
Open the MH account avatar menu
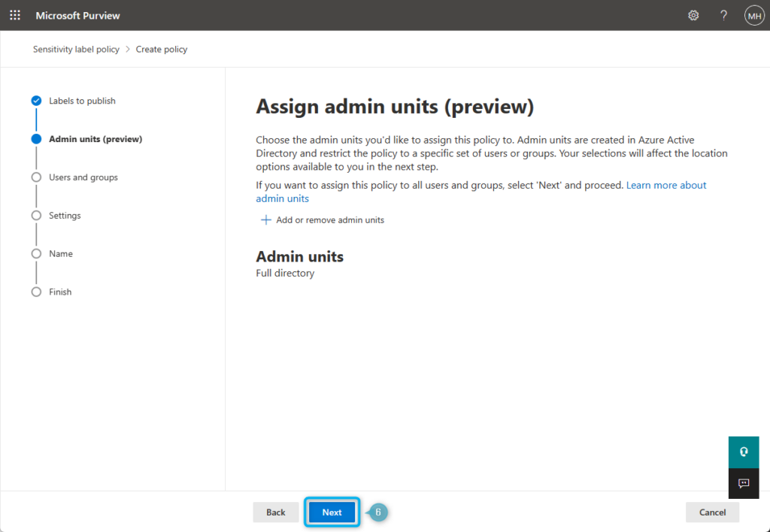tap(753, 15)
